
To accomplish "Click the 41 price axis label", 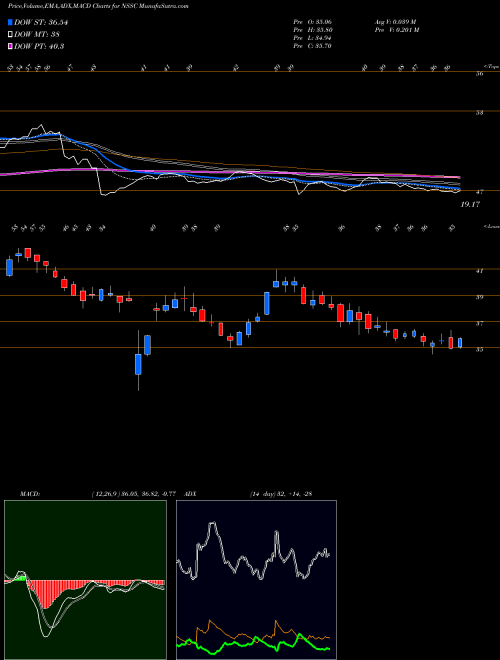I will [479, 271].
